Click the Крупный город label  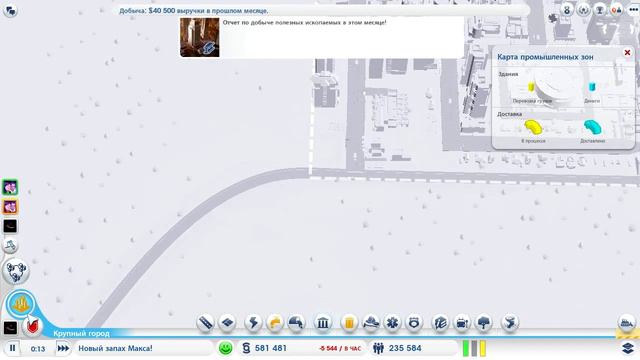click(x=81, y=333)
